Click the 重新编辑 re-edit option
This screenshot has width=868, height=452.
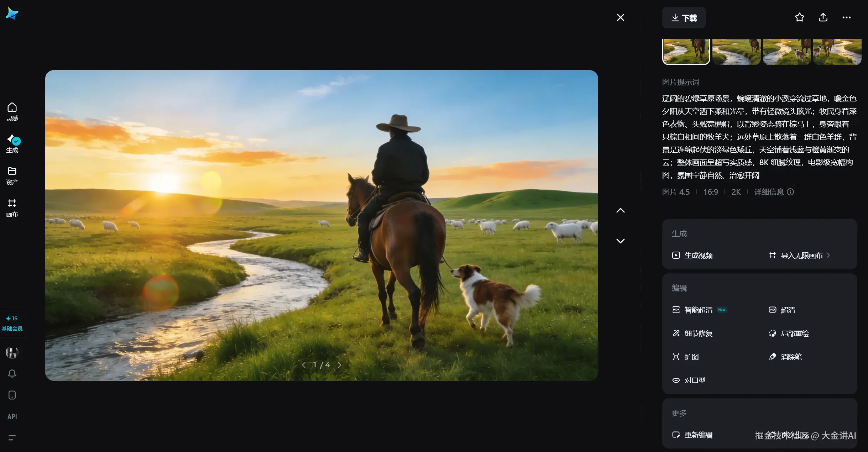pos(692,435)
